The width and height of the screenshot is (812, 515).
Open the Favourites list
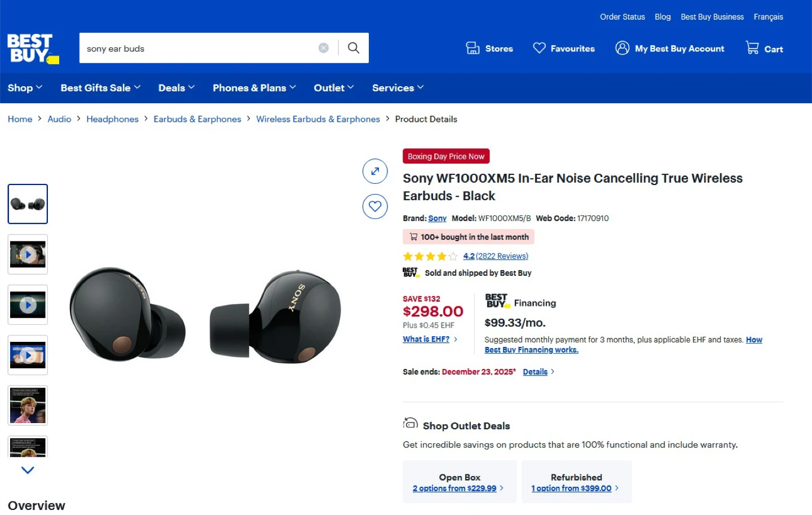pos(564,49)
